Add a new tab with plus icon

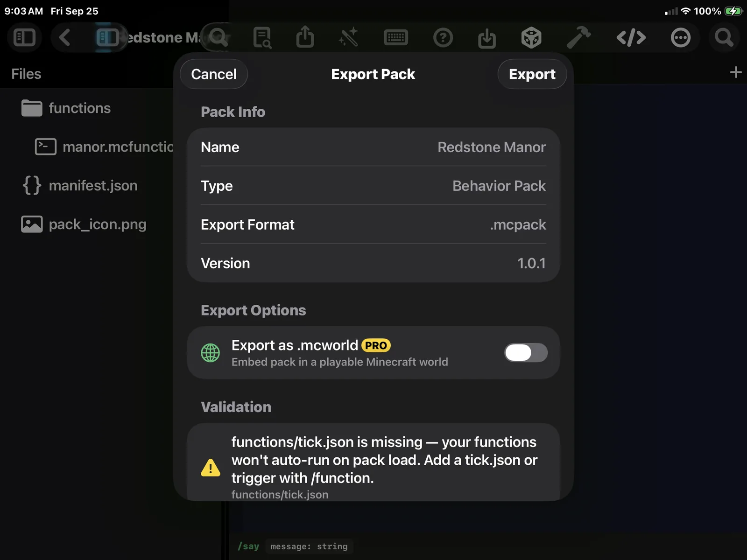736,72
